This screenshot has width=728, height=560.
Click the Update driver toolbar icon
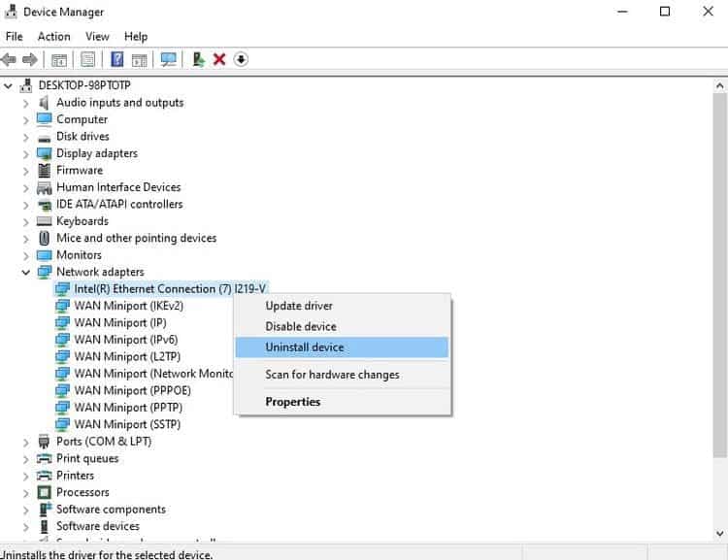pyautogui.click(x=198, y=59)
